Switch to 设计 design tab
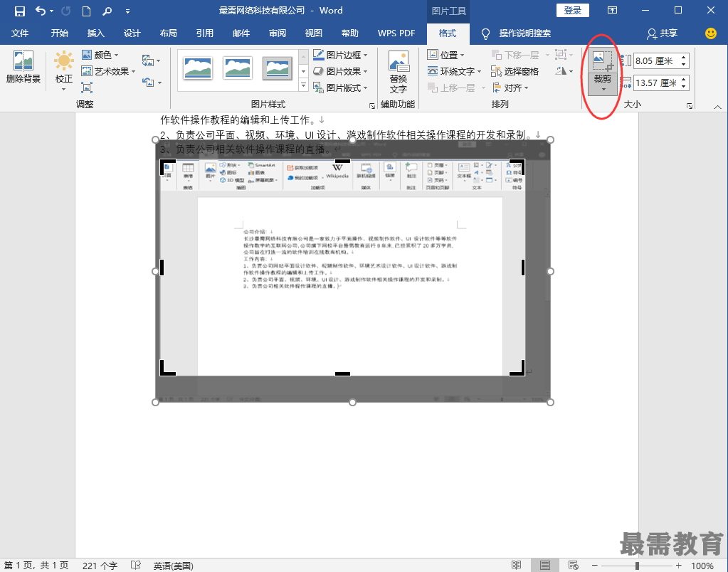 coord(132,33)
